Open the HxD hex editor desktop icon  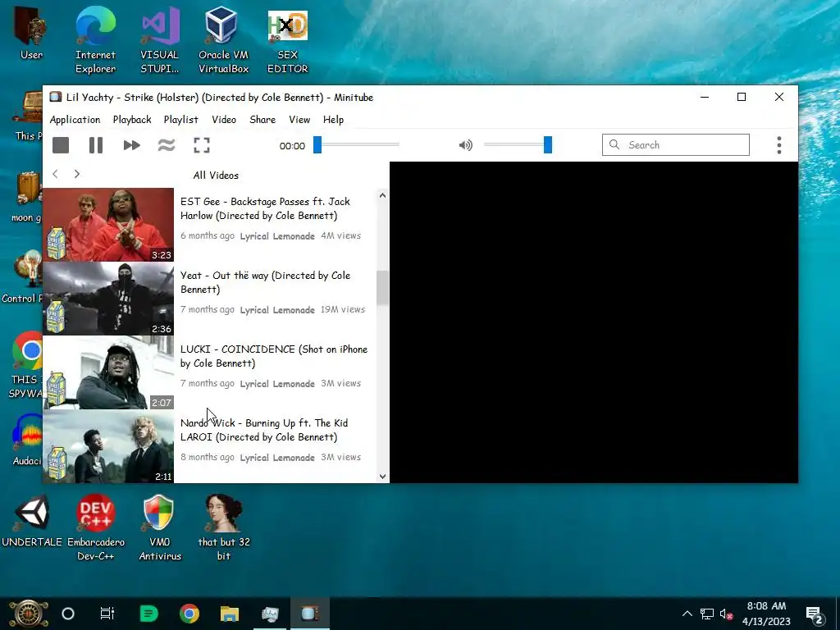(x=288, y=40)
